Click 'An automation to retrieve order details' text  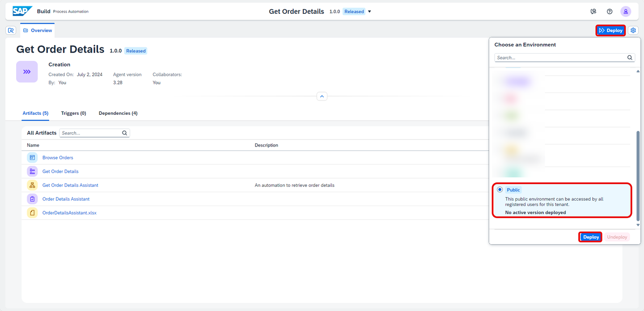[295, 185]
